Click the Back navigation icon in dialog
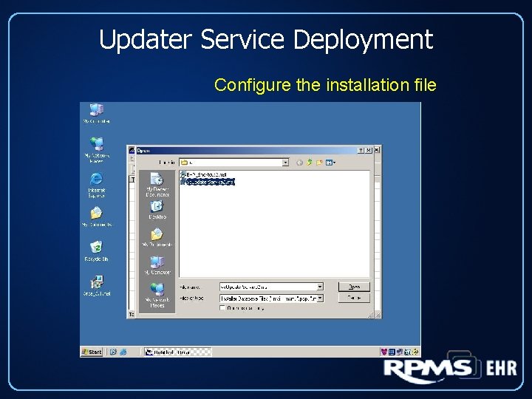532x399 pixels. click(299, 163)
